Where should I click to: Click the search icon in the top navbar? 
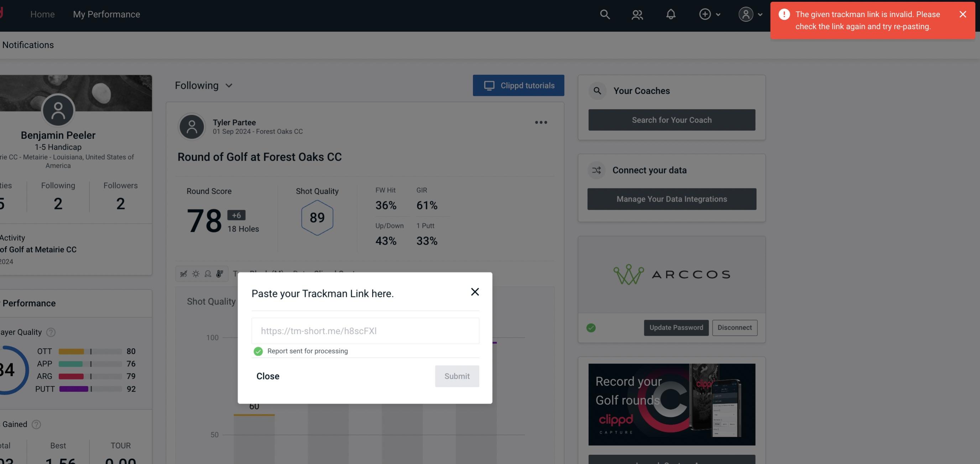(604, 14)
